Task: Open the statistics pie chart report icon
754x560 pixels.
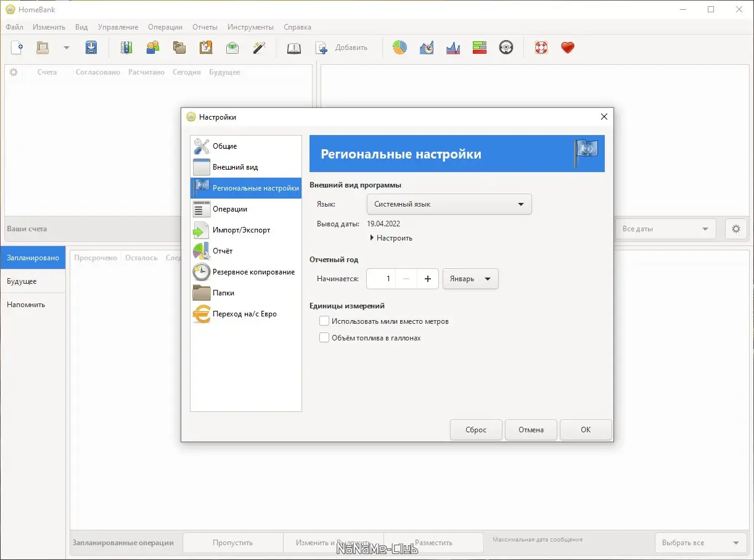Action: click(x=400, y=47)
